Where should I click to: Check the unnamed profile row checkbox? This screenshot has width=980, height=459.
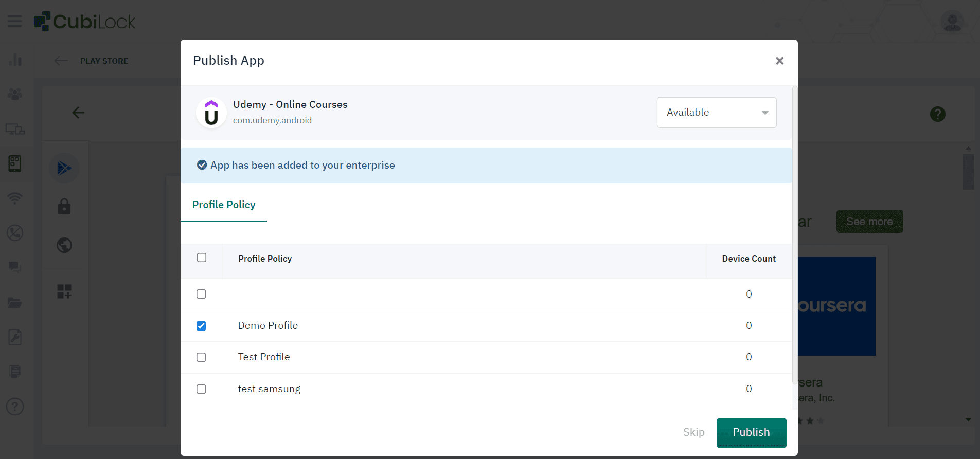[201, 294]
